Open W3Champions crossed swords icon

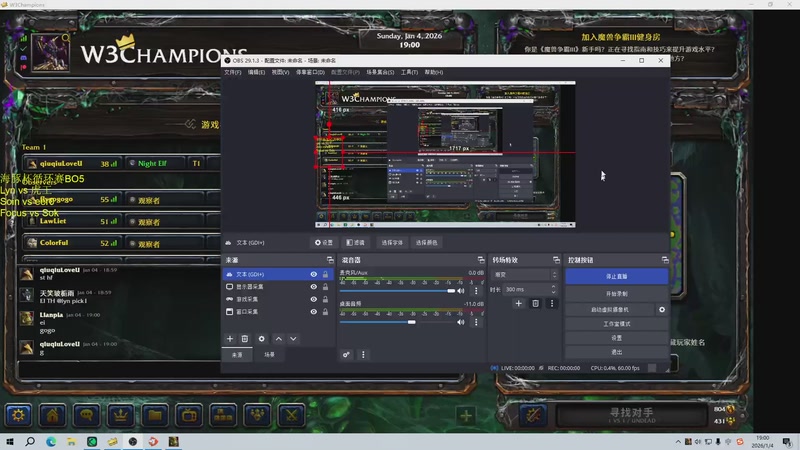click(x=291, y=415)
